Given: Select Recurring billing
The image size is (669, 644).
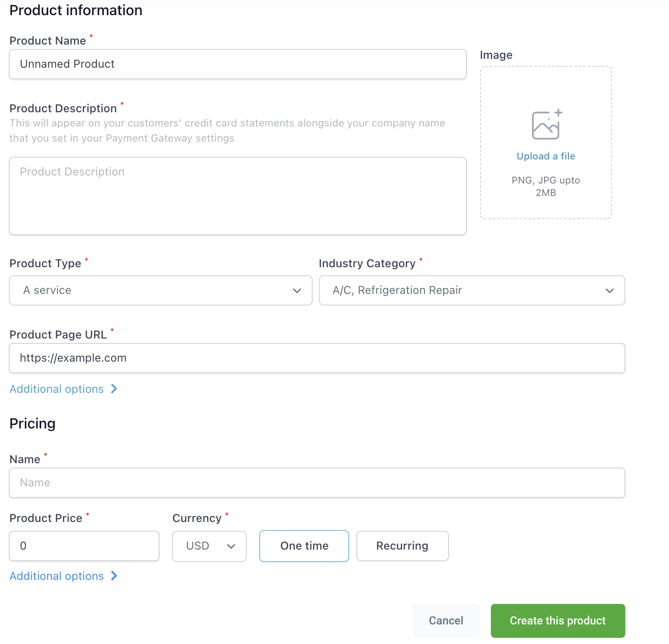Looking at the screenshot, I should pos(402,546).
